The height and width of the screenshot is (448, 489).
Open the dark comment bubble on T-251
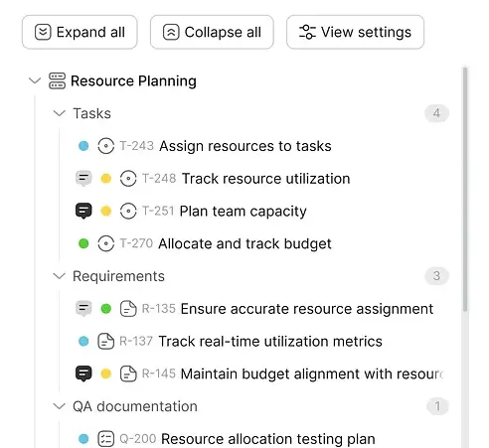click(83, 211)
